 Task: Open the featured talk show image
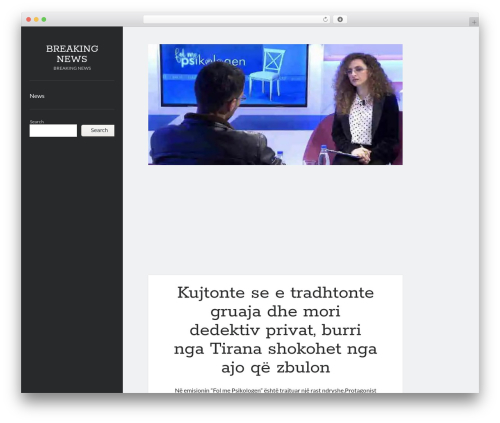275,104
